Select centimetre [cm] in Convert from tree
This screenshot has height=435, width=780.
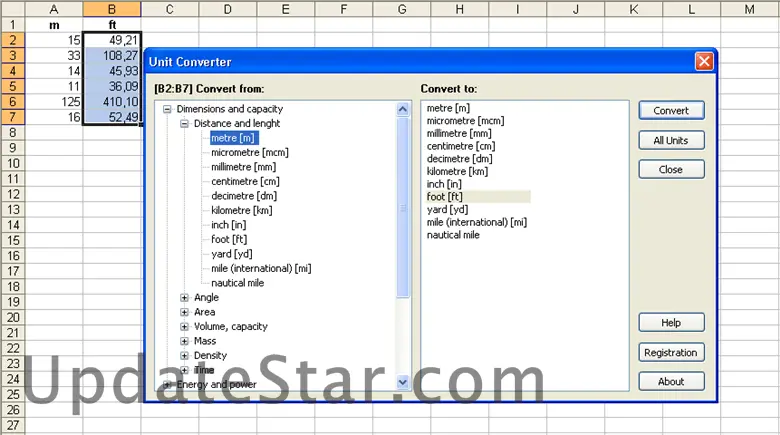(245, 181)
